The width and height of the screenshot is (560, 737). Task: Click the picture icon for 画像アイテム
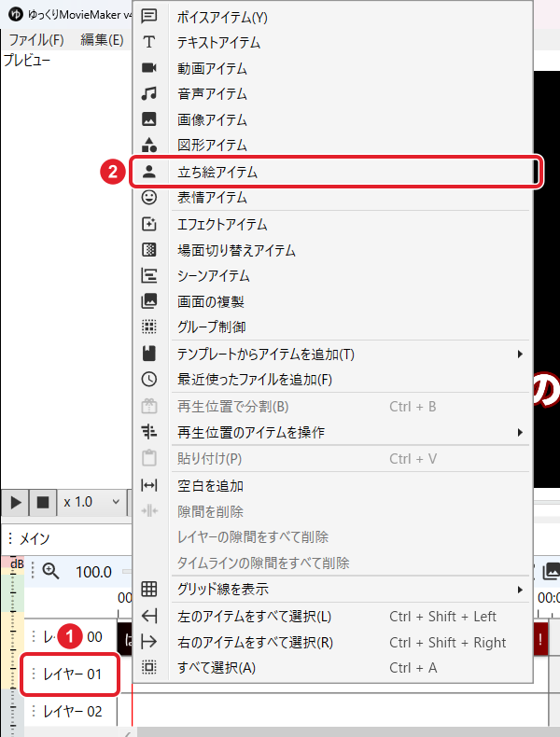point(149,118)
